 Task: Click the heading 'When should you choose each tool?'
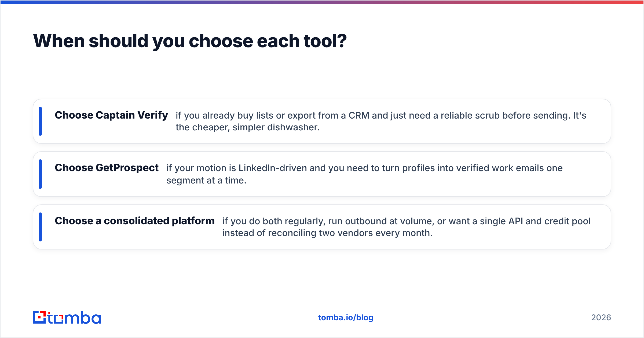coord(190,41)
